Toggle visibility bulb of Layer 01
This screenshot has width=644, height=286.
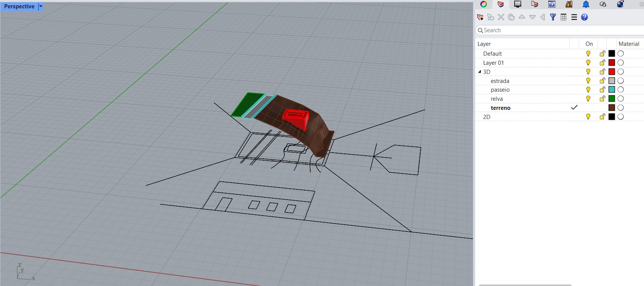588,63
